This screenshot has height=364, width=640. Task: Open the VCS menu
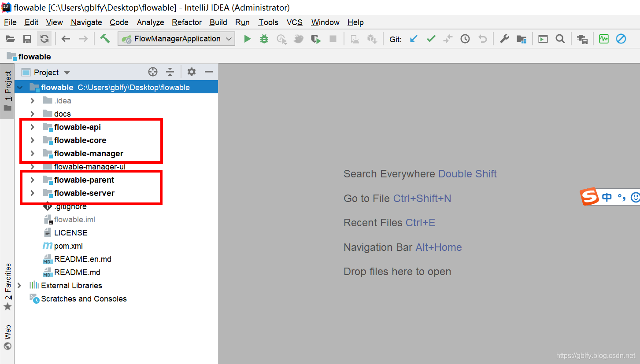point(295,22)
